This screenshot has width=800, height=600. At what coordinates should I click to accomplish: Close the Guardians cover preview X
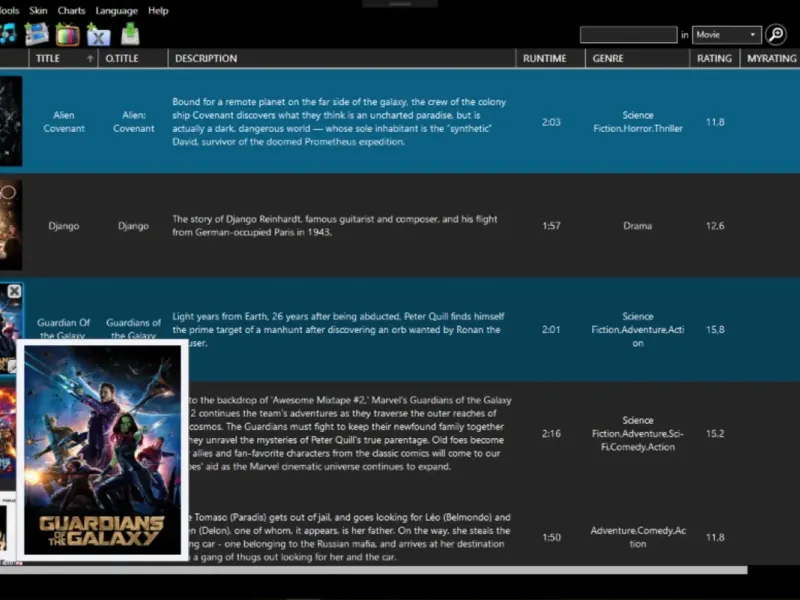pos(14,291)
